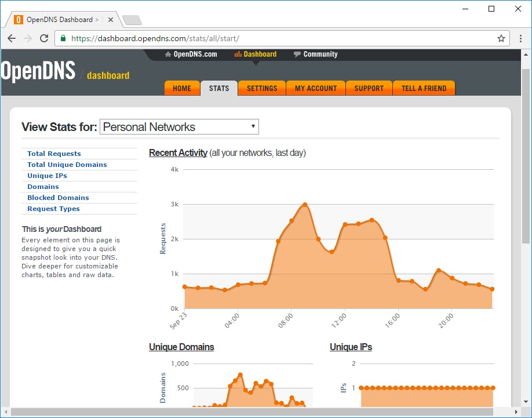The image size is (532, 418).
Task: Click the TELL A FRIEND tab
Action: tap(424, 88)
